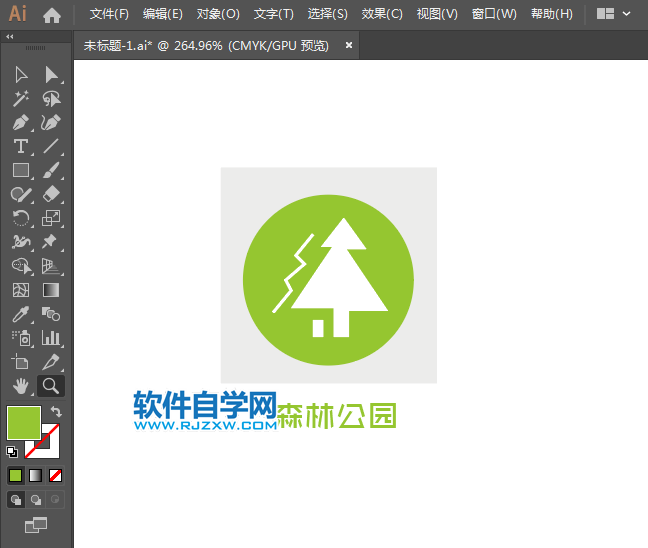The width and height of the screenshot is (648, 548).
Task: Enable Draw Inside mode
Action: tap(55, 500)
